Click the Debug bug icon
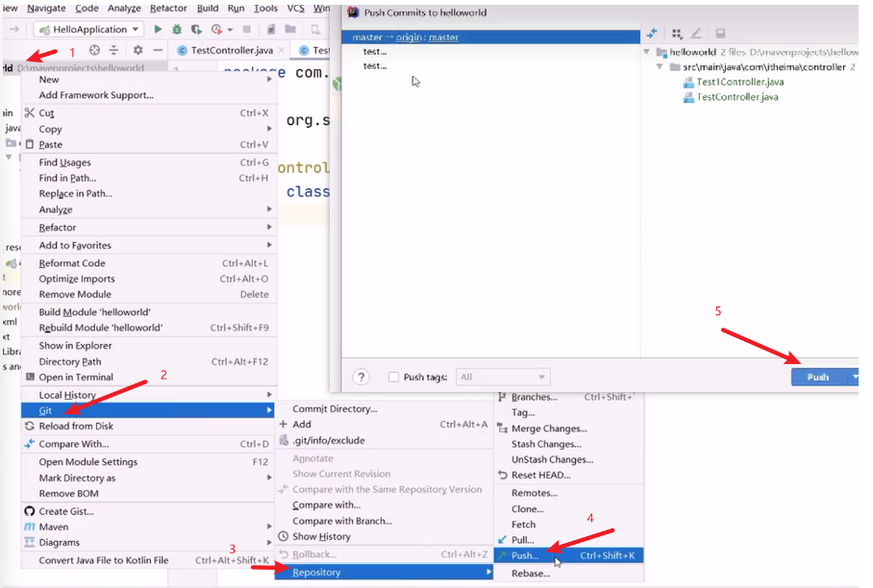873x588 pixels. click(178, 30)
